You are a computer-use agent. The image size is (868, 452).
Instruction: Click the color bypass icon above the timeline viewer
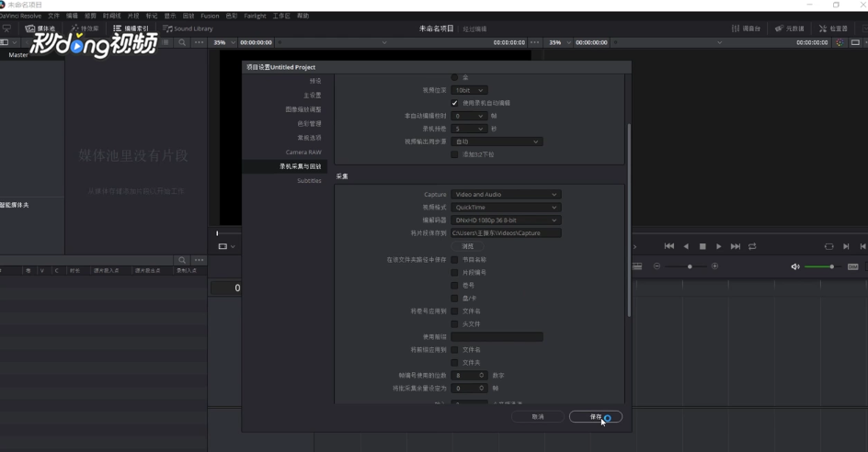coord(839,42)
